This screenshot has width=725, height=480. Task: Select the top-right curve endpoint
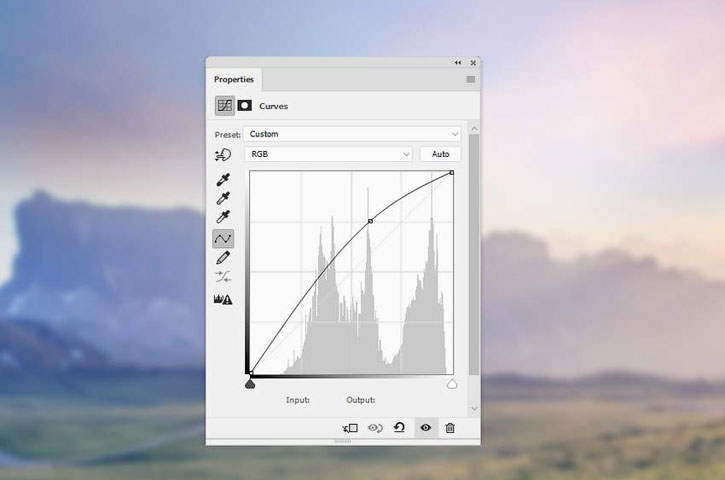tap(452, 172)
